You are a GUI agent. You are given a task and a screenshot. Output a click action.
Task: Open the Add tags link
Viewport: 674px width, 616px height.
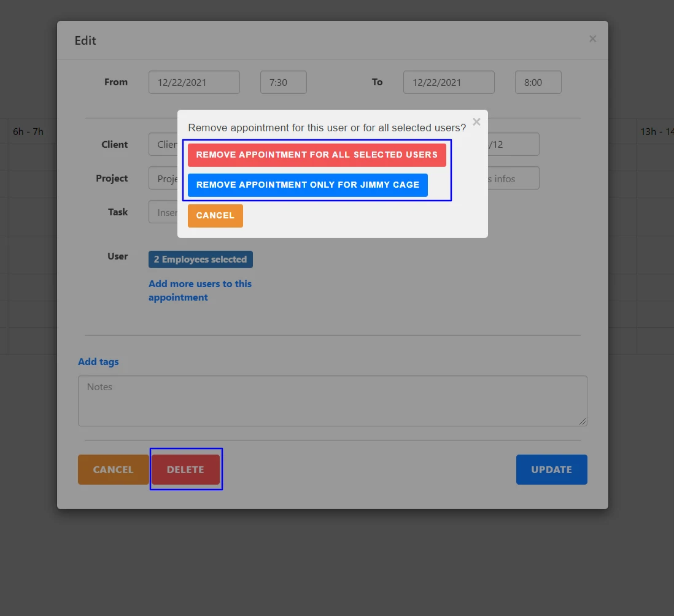[x=98, y=361]
